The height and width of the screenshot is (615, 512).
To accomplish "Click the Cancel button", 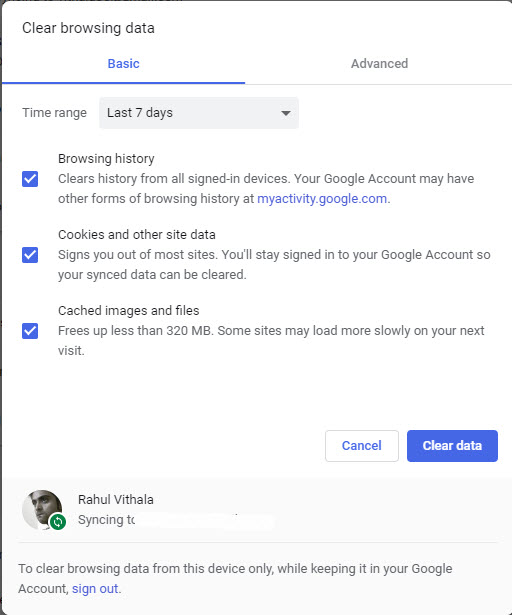I will pyautogui.click(x=362, y=446).
